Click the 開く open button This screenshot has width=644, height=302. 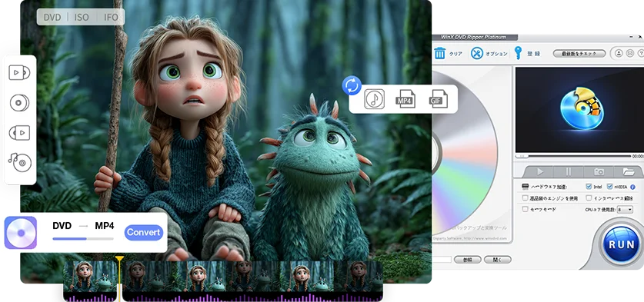(x=497, y=259)
